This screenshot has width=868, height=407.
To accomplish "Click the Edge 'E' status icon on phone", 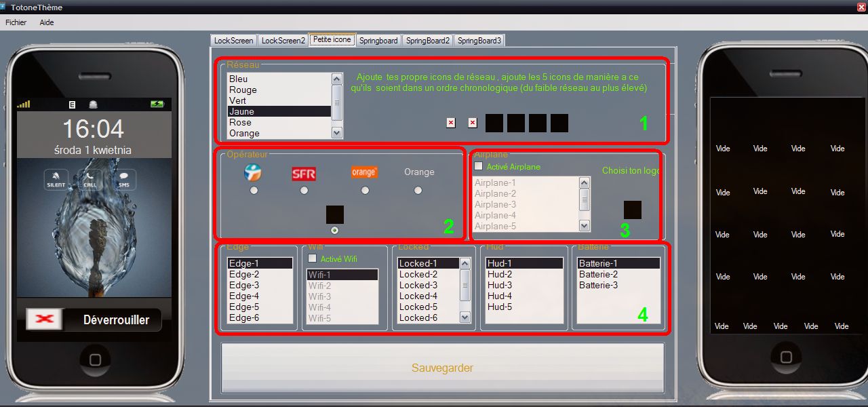I will click(x=72, y=104).
